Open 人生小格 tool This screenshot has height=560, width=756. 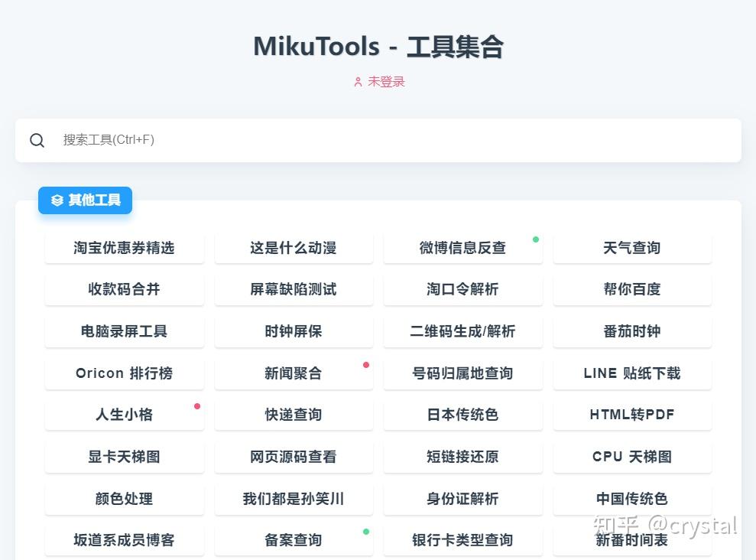tap(125, 415)
